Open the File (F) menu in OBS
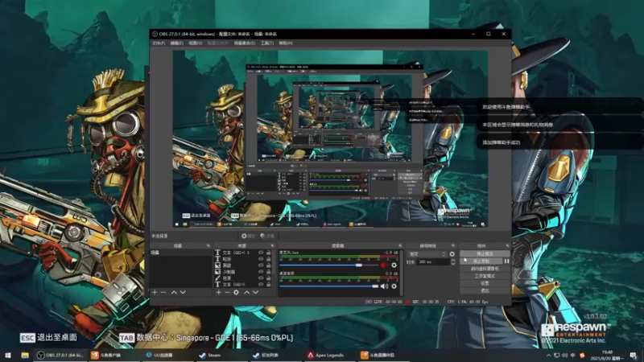The height and width of the screenshot is (362, 644). 159,43
